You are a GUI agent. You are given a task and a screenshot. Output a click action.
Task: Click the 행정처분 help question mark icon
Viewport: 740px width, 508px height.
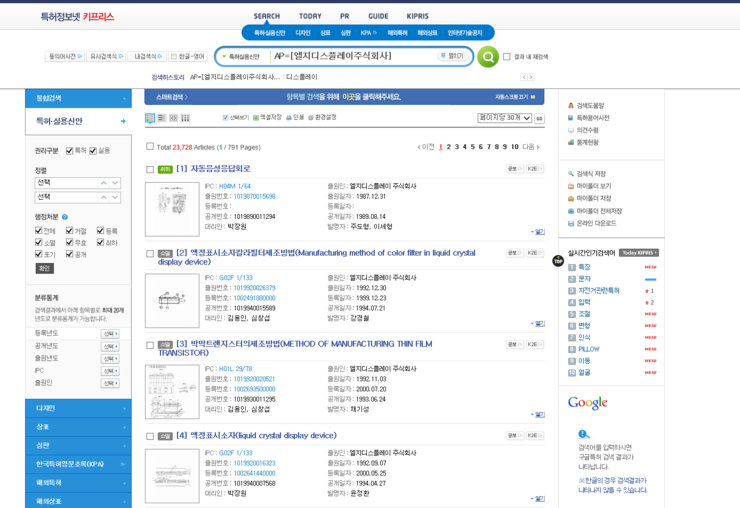tap(65, 217)
